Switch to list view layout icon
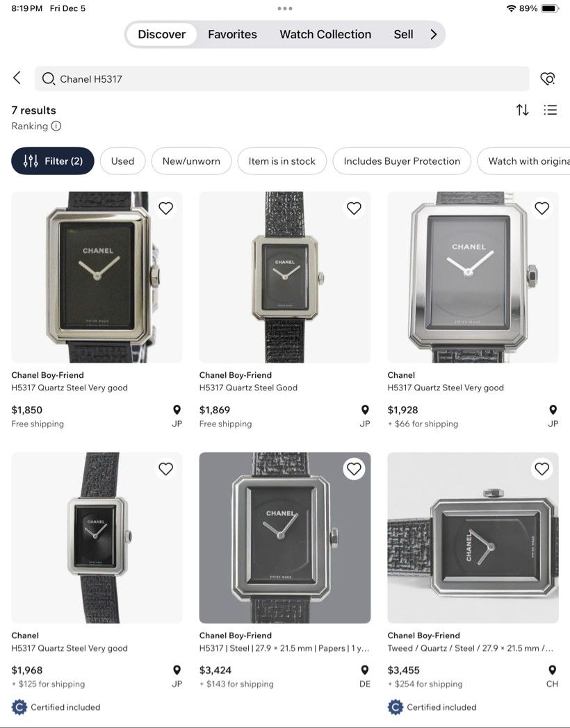 click(550, 110)
